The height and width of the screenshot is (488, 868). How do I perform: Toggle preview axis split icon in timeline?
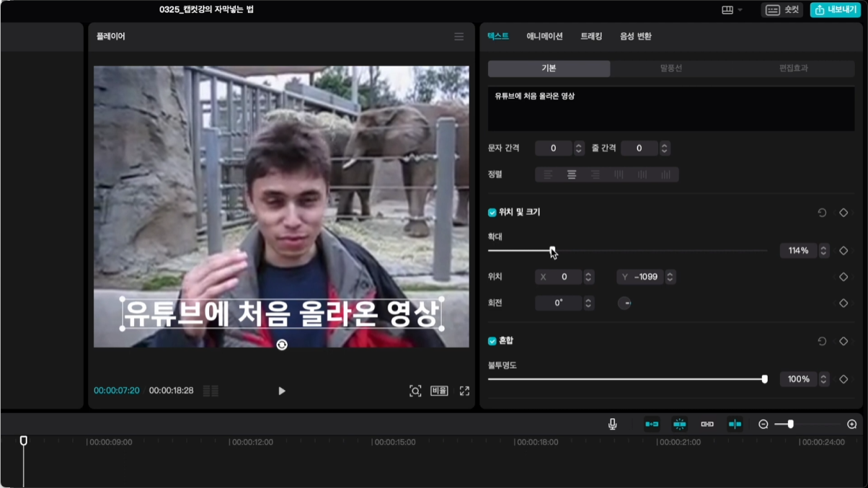[x=735, y=424]
